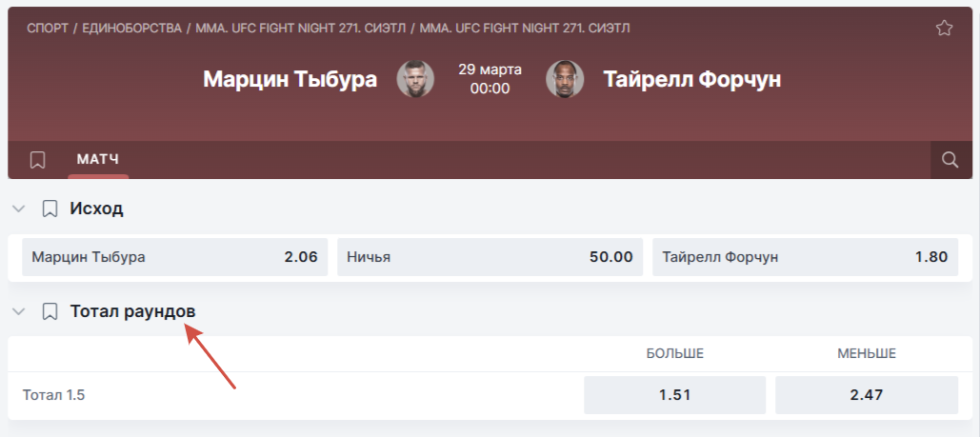
Task: Bet on Марцин Тыбура at 2.06
Action: click(174, 257)
